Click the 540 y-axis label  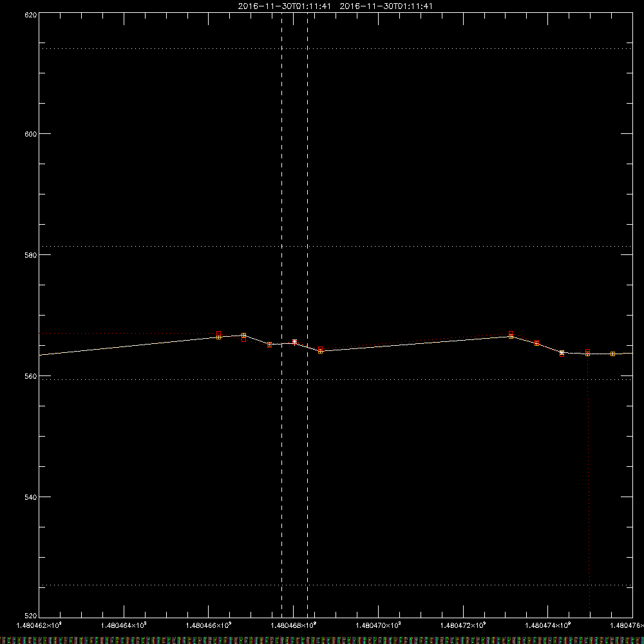pos(31,497)
